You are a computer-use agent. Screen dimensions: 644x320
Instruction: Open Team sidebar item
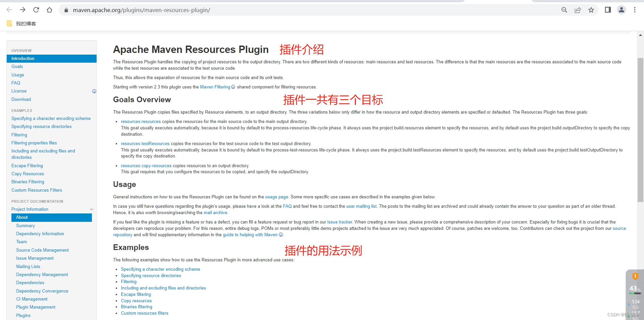[21, 242]
